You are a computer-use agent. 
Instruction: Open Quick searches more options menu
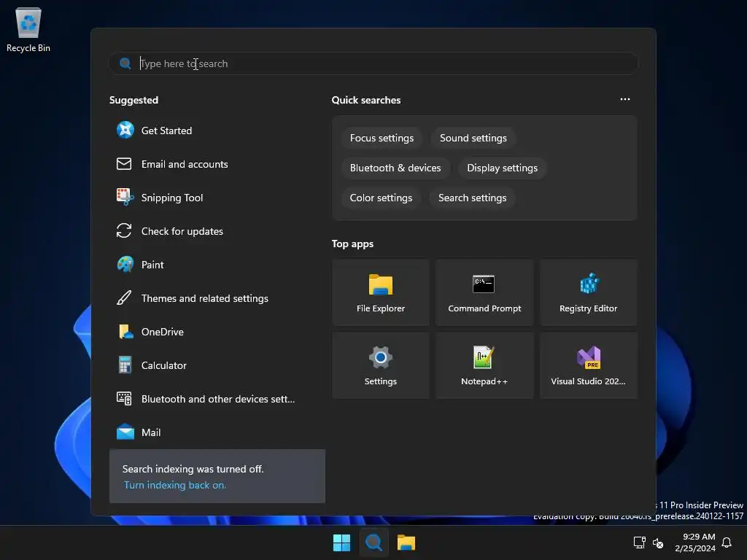tap(625, 99)
